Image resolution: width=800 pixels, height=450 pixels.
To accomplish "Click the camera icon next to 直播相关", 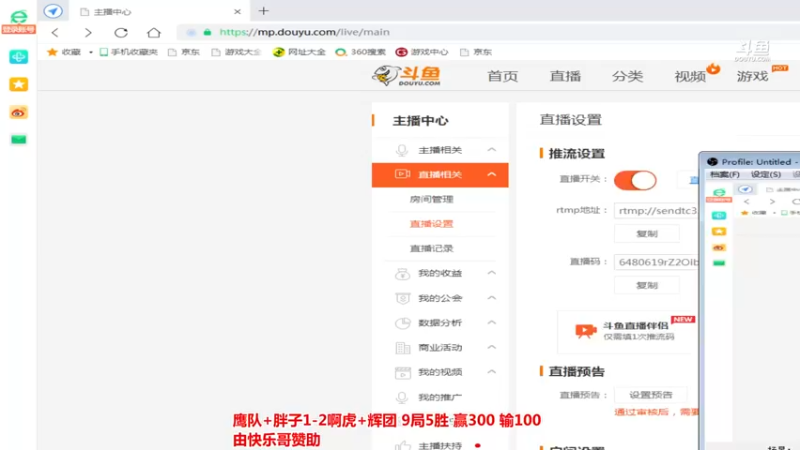I will (403, 174).
